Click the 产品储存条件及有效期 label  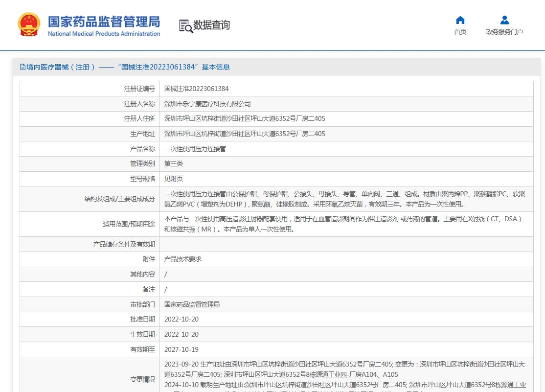tap(124, 245)
